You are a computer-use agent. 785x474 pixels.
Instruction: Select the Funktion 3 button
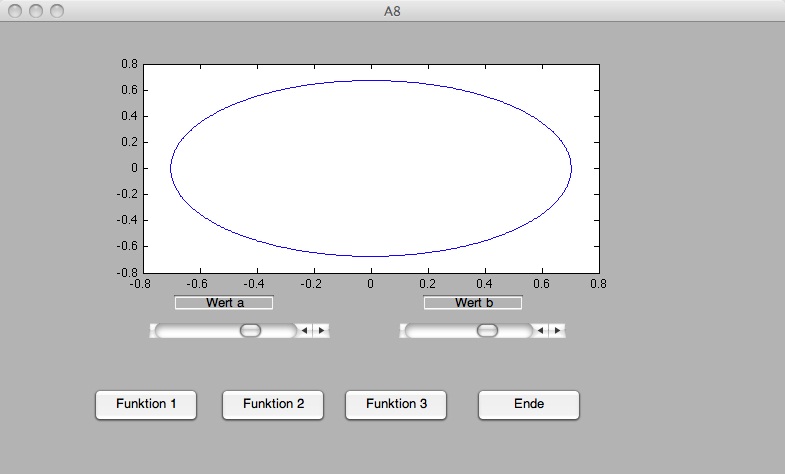click(396, 404)
